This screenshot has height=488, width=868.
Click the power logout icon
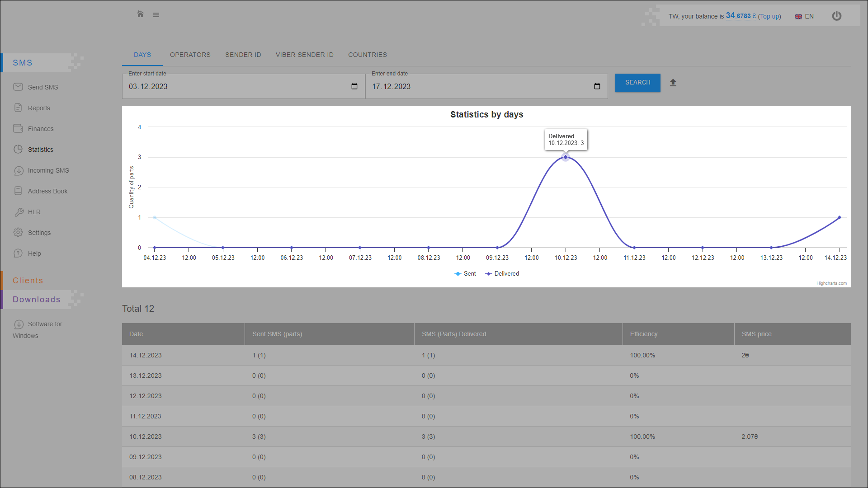coord(837,16)
